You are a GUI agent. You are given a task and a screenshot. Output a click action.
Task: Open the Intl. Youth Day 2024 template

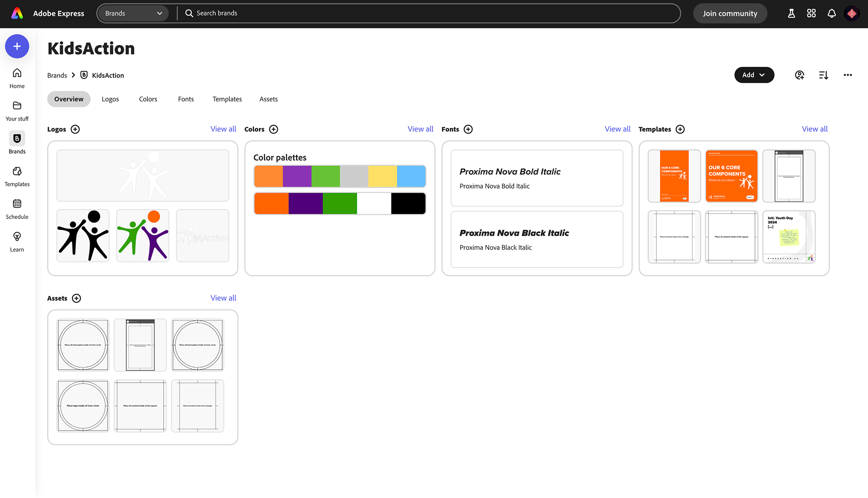pyautogui.click(x=789, y=237)
